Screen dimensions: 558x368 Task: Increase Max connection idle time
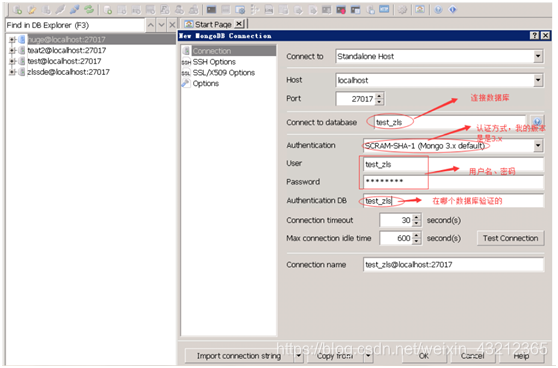[x=416, y=235]
